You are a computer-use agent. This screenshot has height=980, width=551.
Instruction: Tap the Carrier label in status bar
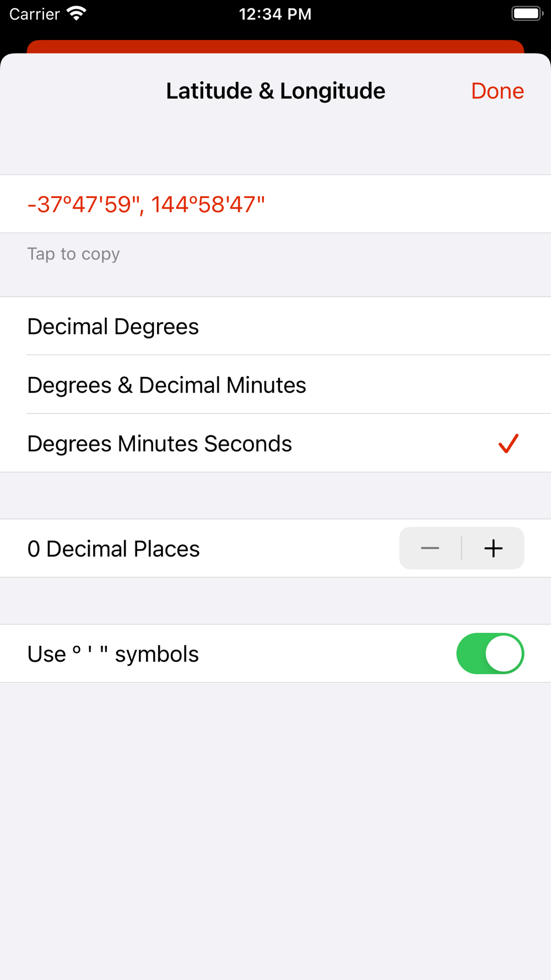[34, 14]
